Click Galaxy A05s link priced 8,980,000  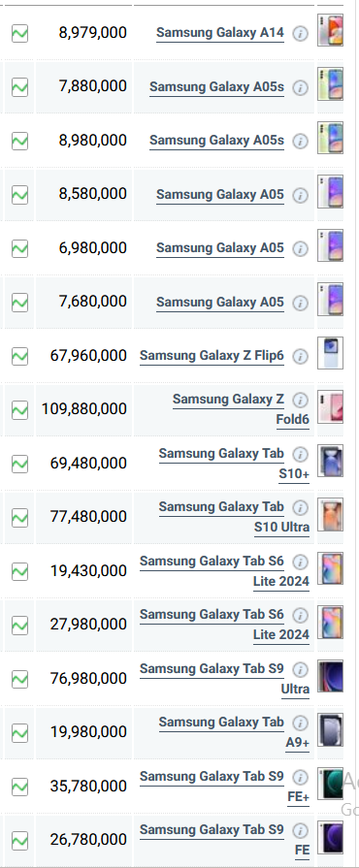coord(216,141)
